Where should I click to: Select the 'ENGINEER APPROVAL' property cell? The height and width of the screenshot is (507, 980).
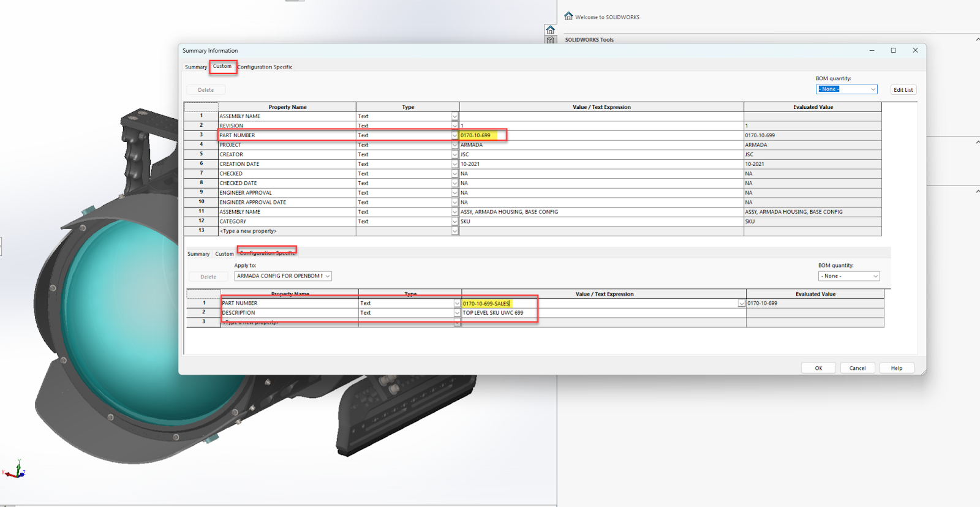[287, 193]
